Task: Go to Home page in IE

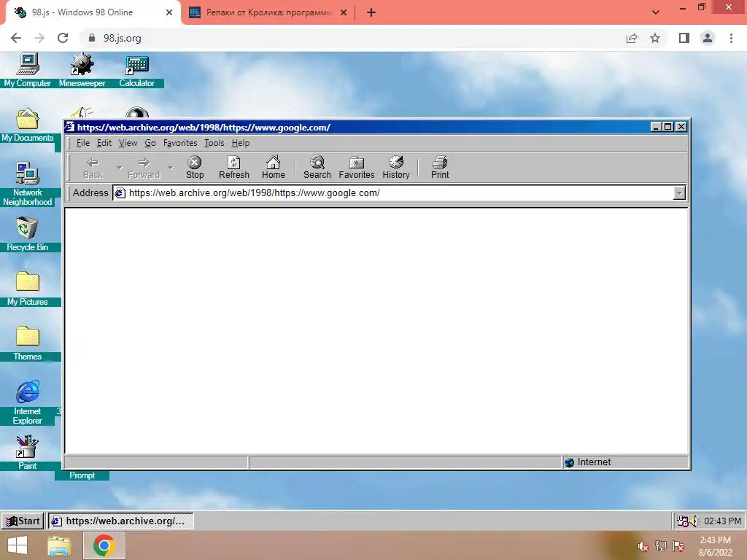Action: (x=274, y=167)
